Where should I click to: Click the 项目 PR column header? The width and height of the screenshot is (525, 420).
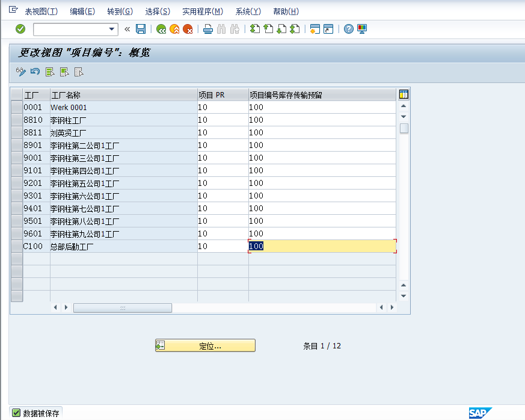point(223,95)
